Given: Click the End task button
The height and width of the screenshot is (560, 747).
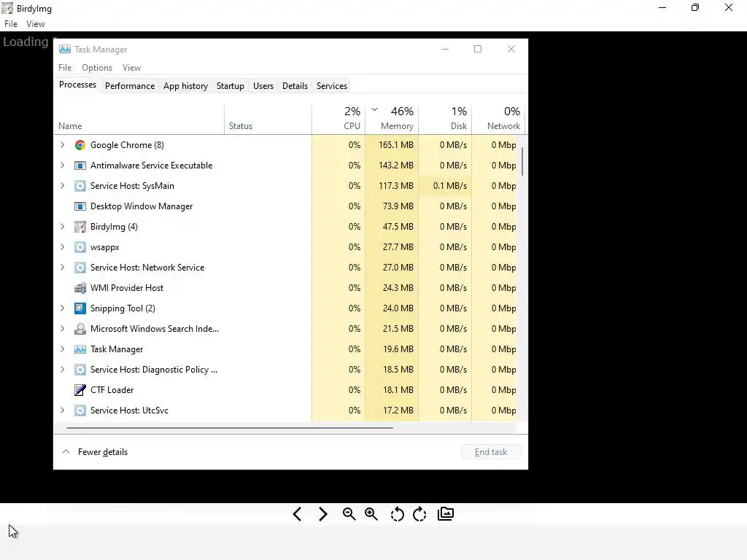Looking at the screenshot, I should point(491,452).
